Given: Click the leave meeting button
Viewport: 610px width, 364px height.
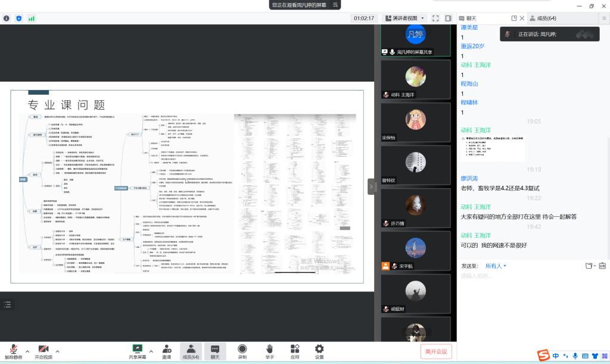Looking at the screenshot, I should coord(436,351).
